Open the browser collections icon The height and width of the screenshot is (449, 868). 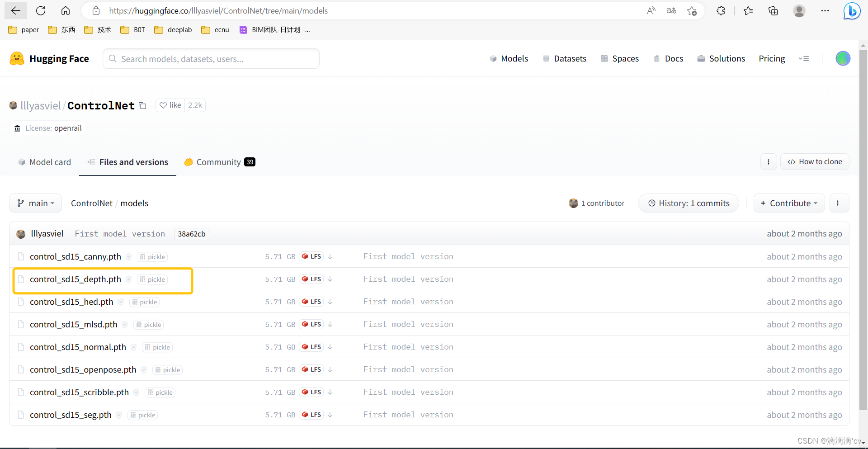pos(773,11)
